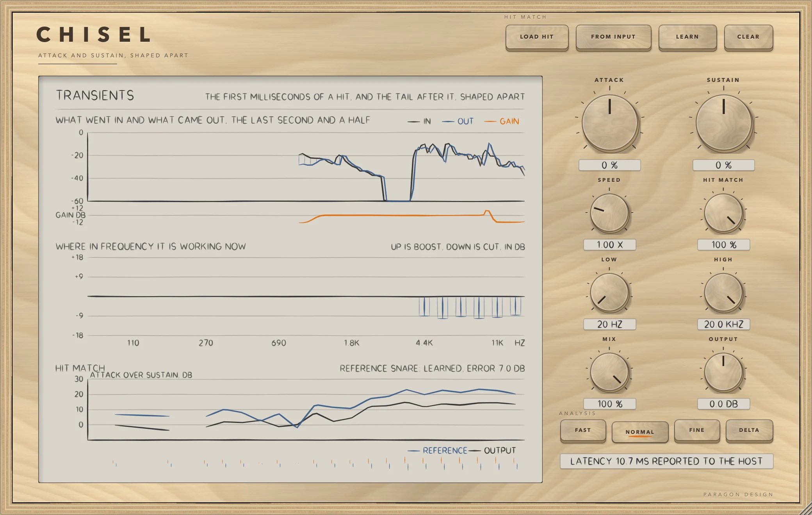Click the latency reported to host readout

[x=666, y=462]
